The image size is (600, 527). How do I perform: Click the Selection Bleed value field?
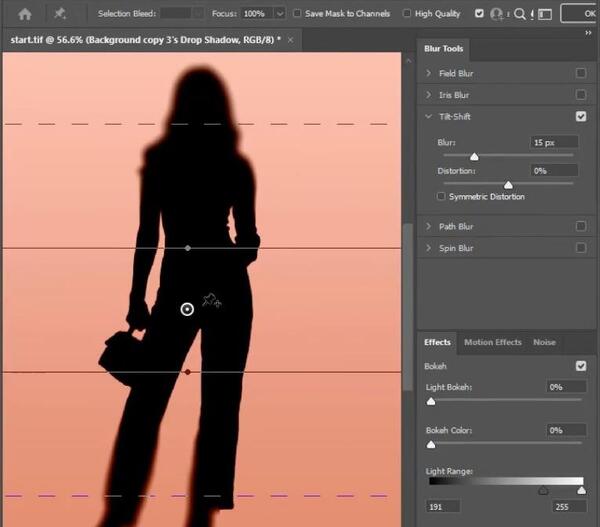[176, 14]
